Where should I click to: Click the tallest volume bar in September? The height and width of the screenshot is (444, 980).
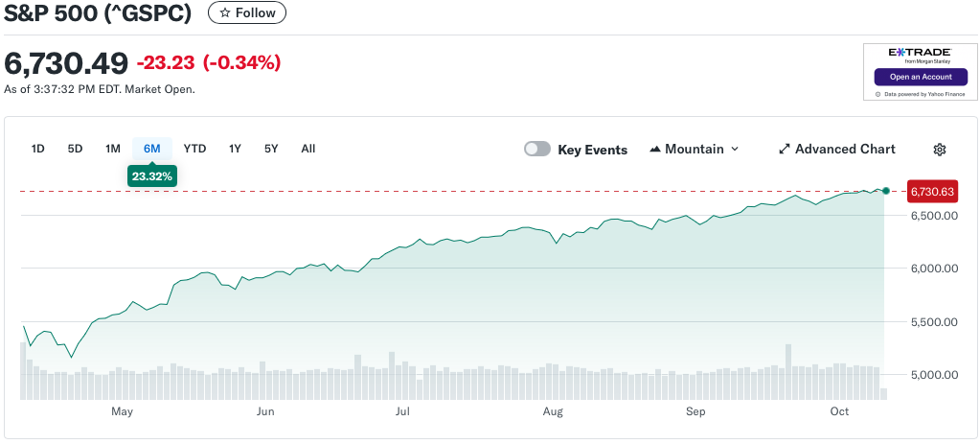(788, 371)
